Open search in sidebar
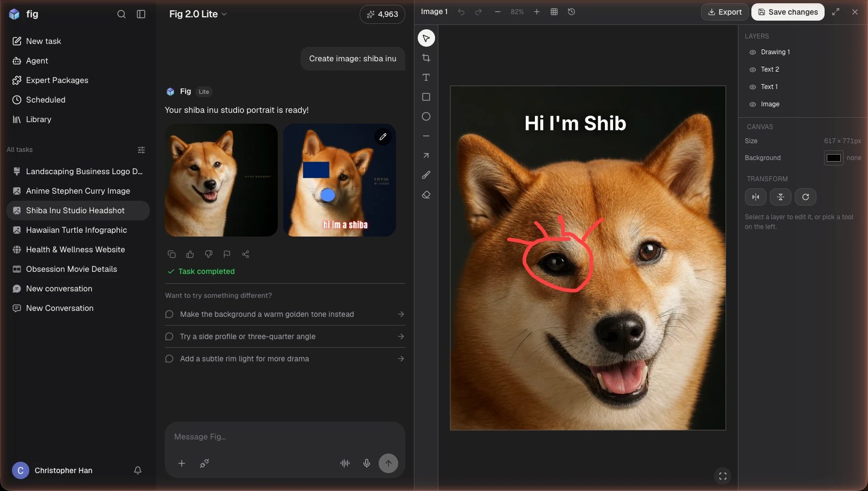 tap(122, 14)
